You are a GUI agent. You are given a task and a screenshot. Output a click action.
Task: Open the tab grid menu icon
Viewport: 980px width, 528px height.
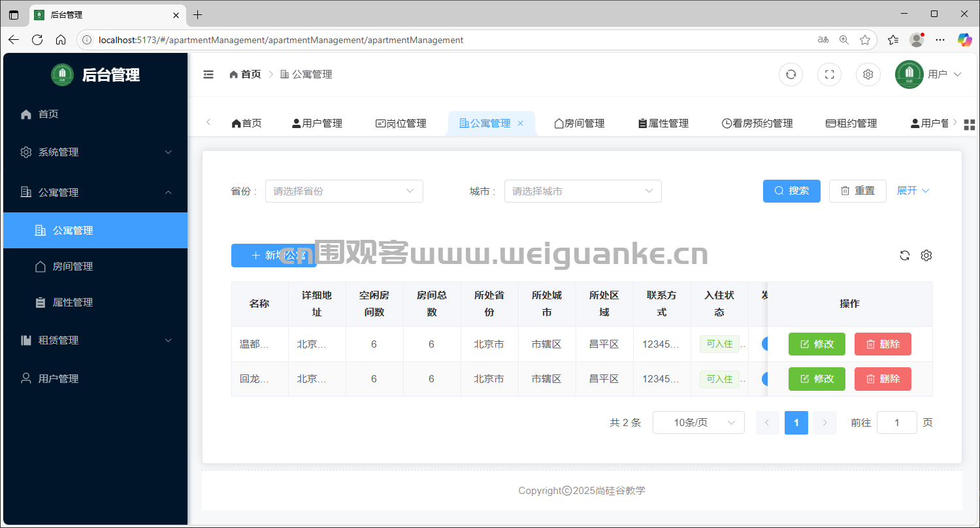pos(970,125)
